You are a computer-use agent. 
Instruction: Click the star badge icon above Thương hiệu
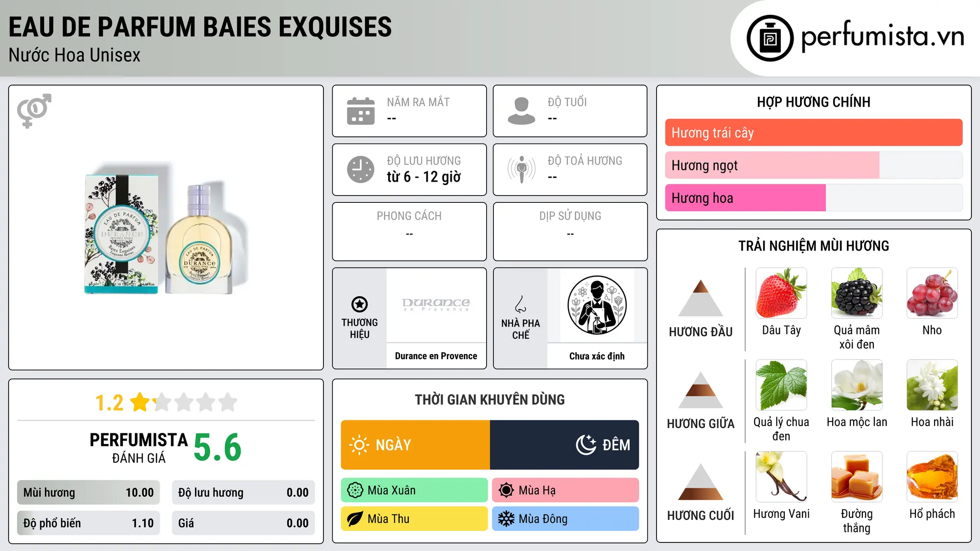coord(359,304)
